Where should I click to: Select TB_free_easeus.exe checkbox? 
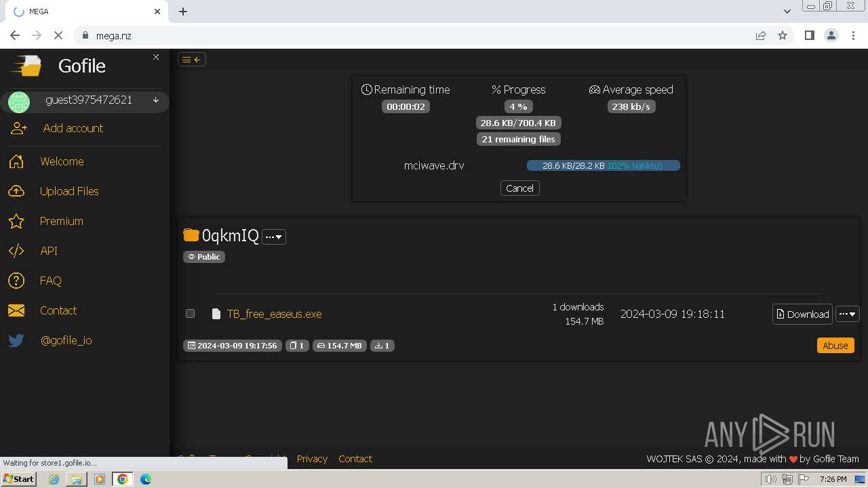click(x=191, y=313)
